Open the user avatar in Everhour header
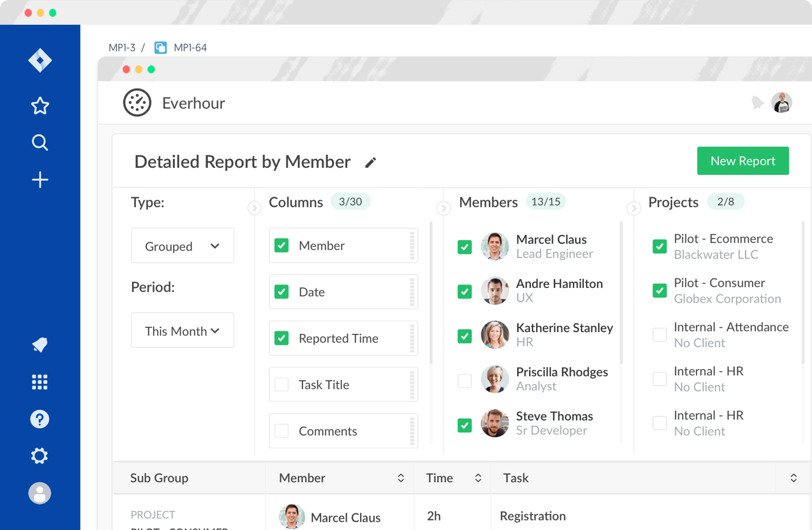This screenshot has width=812, height=530. 781,102
